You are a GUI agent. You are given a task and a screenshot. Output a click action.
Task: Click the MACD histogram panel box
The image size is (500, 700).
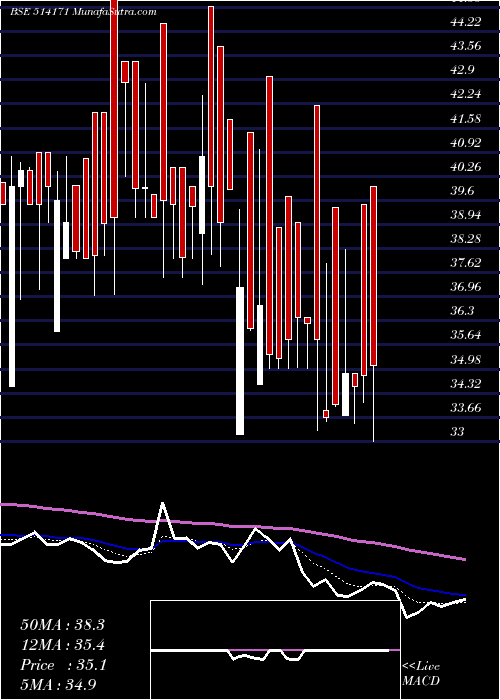coord(275,650)
